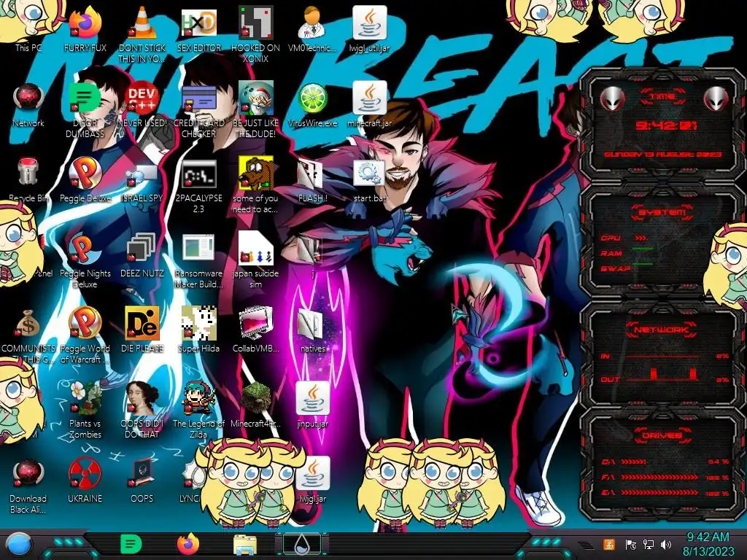Select the UKRAINE radiation icon

click(85, 480)
